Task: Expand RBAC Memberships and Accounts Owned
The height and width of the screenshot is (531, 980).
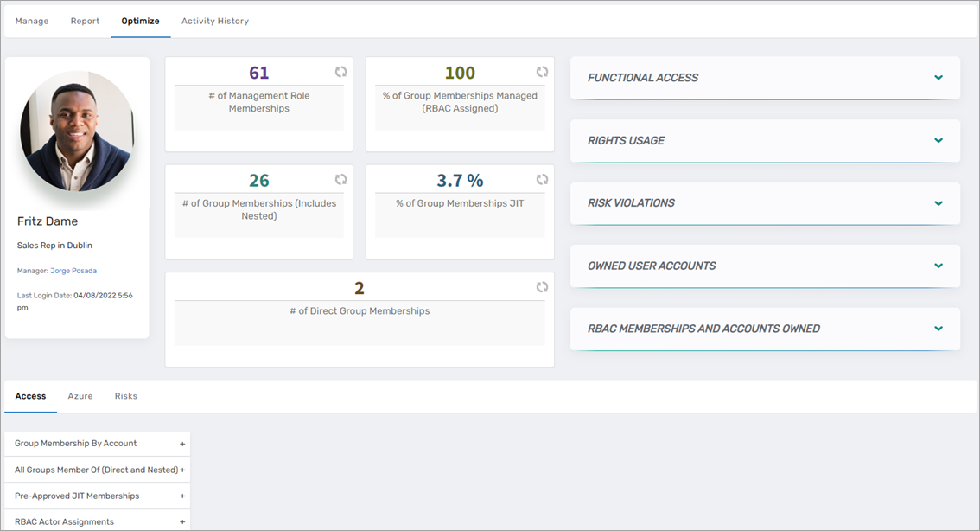Action: coord(938,329)
